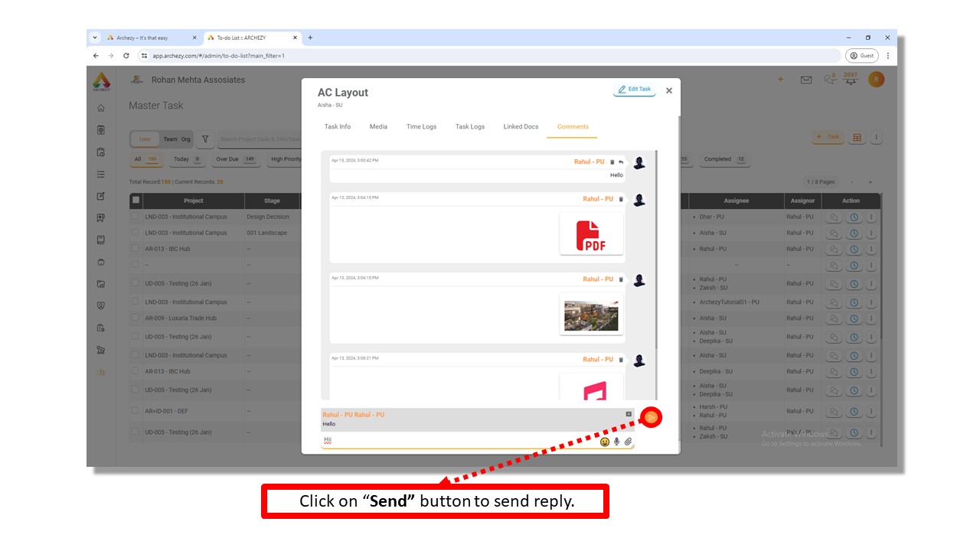The image size is (980, 551).
Task: Filter by All 150 tasks
Action: (x=145, y=159)
